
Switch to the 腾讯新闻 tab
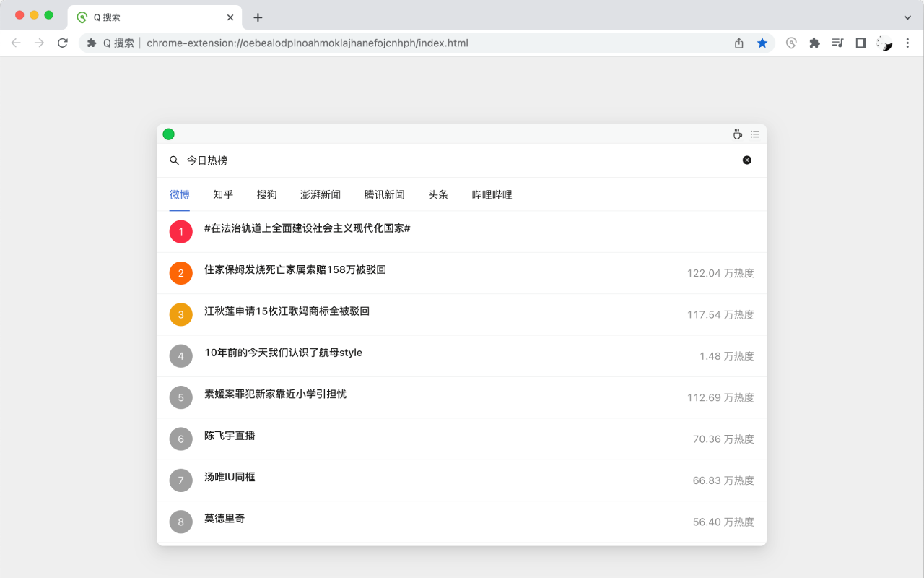tap(385, 195)
